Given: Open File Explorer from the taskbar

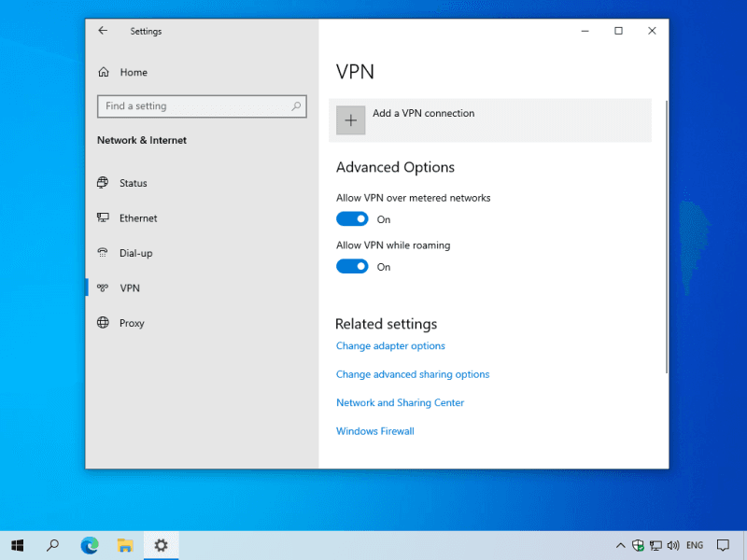Looking at the screenshot, I should click(x=125, y=545).
